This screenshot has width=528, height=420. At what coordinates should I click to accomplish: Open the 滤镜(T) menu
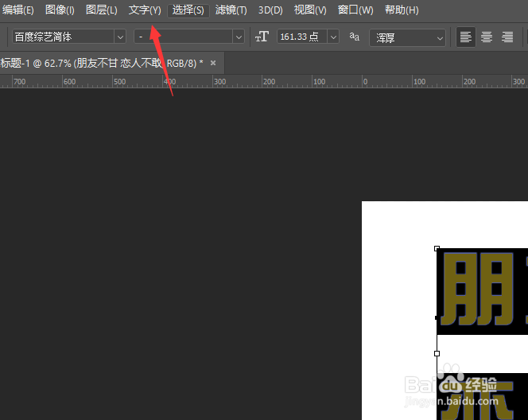point(231,10)
